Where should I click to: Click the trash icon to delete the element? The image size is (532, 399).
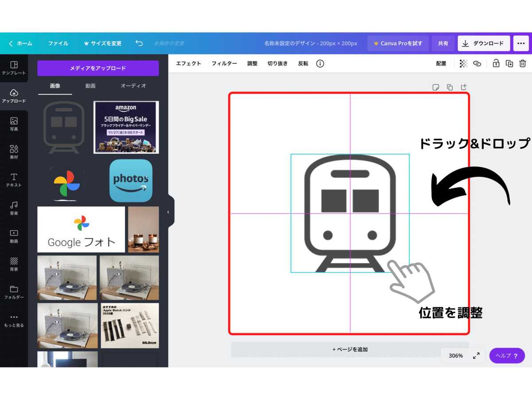tap(522, 63)
